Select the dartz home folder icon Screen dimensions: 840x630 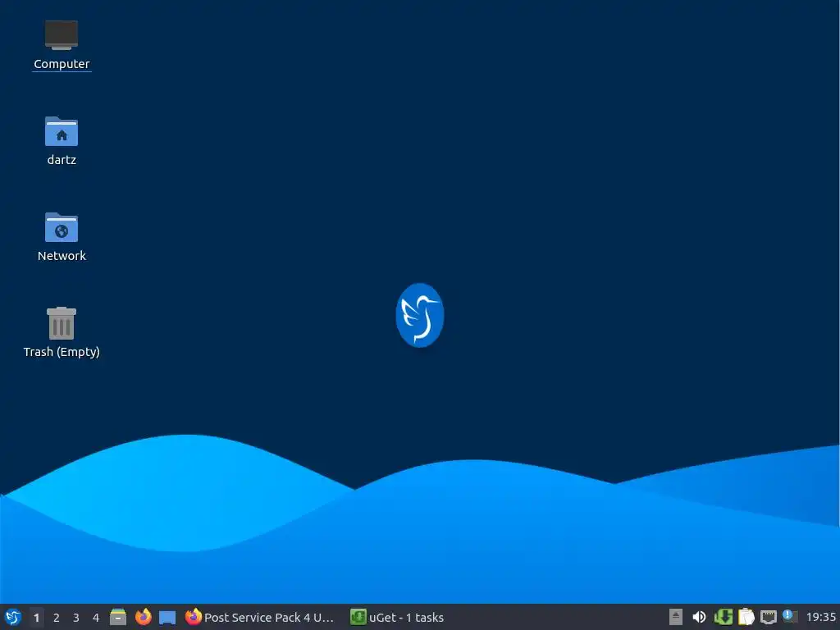click(62, 141)
